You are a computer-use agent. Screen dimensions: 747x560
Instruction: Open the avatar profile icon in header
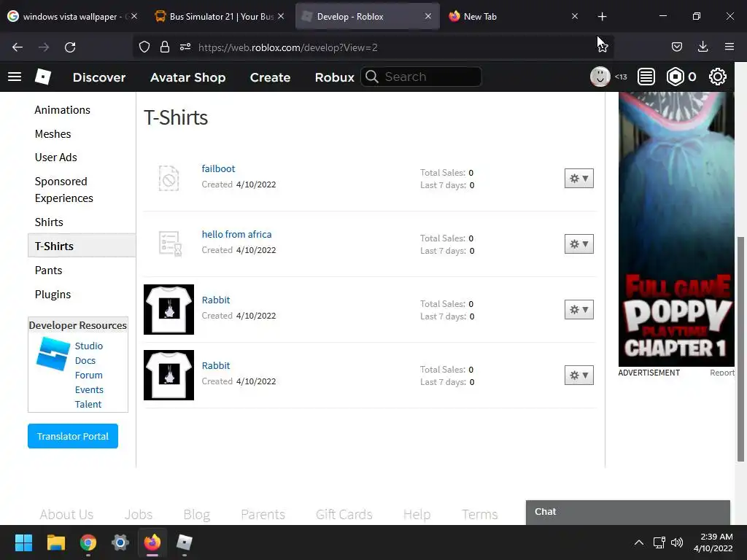coord(600,77)
